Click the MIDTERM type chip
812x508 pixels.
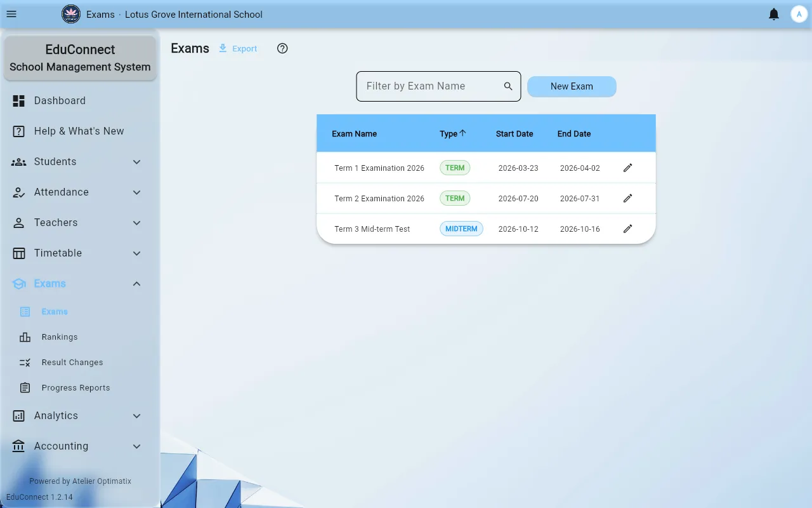tap(461, 229)
